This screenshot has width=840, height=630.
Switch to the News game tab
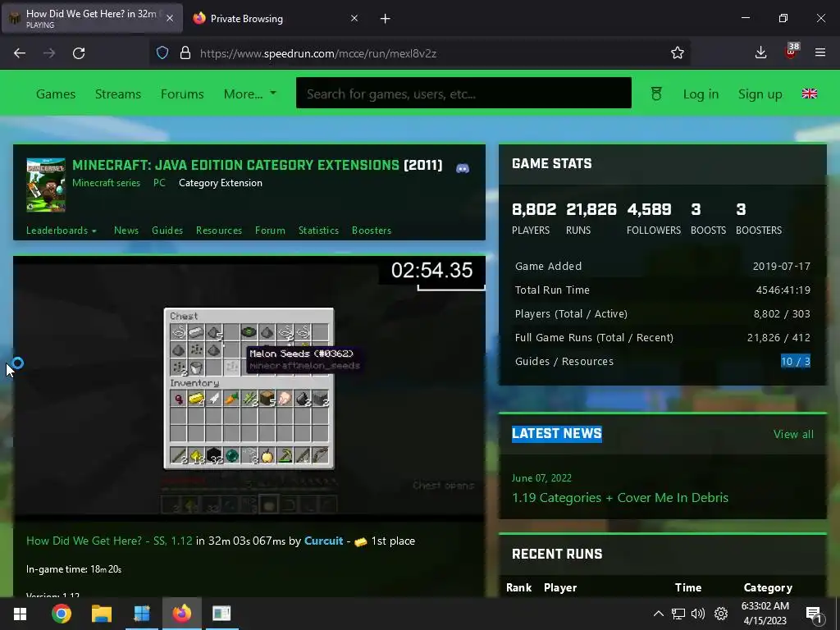126,231
